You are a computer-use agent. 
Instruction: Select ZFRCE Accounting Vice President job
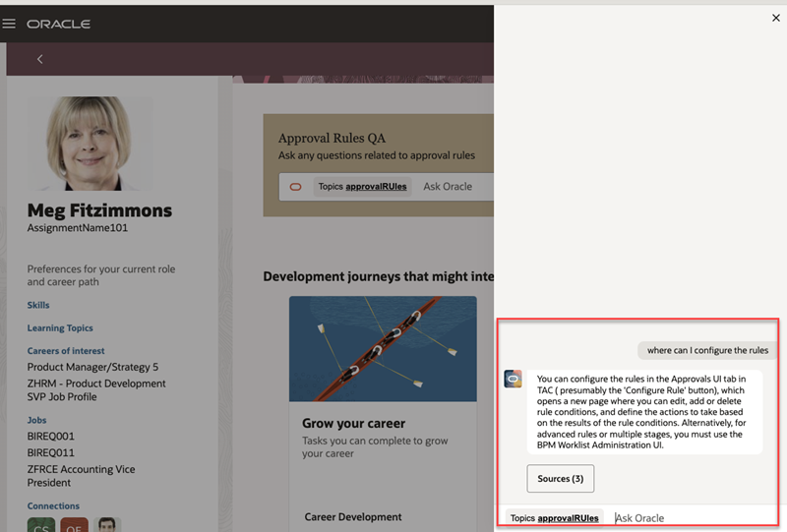[81, 476]
